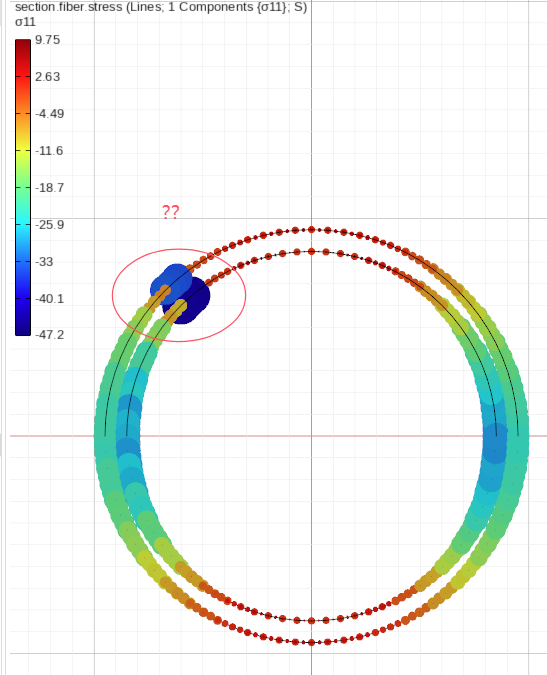547x675 pixels.
Task: Select the -4.49 legend tick label
Action: [x=49, y=114]
